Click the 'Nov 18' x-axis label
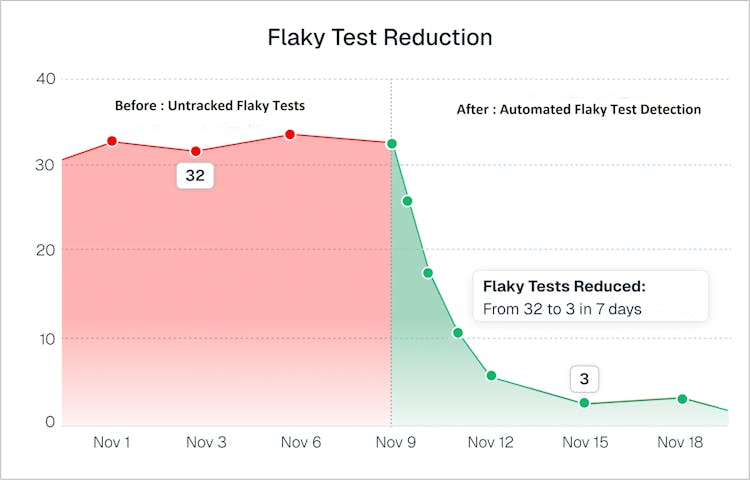Viewport: 750px width, 480px height. pyautogui.click(x=682, y=442)
